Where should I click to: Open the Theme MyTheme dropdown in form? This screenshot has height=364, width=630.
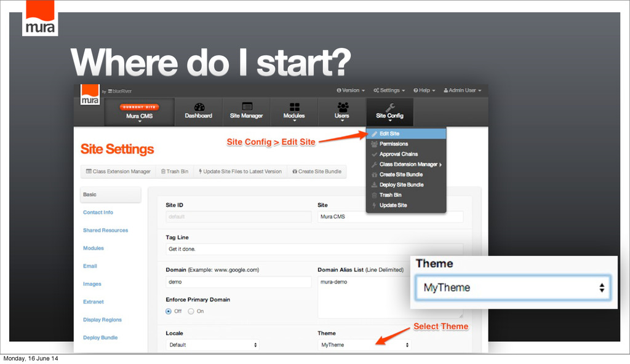pos(364,345)
